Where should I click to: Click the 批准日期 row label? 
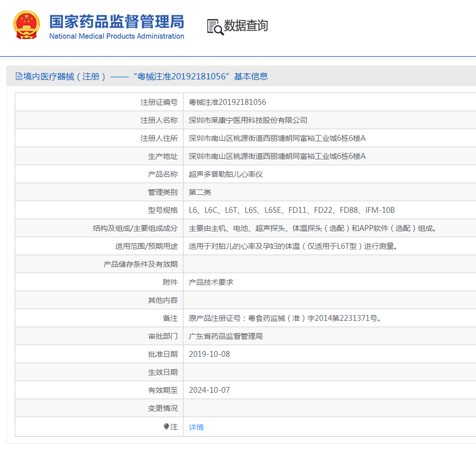163,354
